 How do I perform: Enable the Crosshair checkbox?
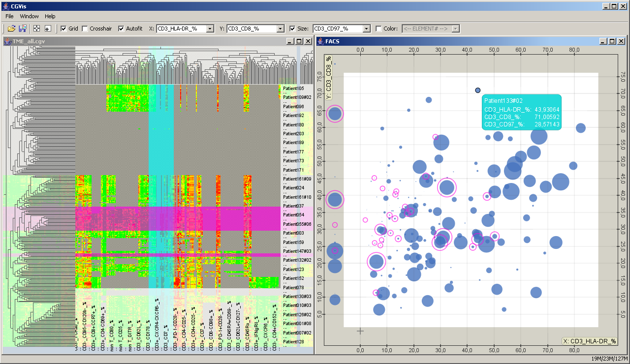85,29
